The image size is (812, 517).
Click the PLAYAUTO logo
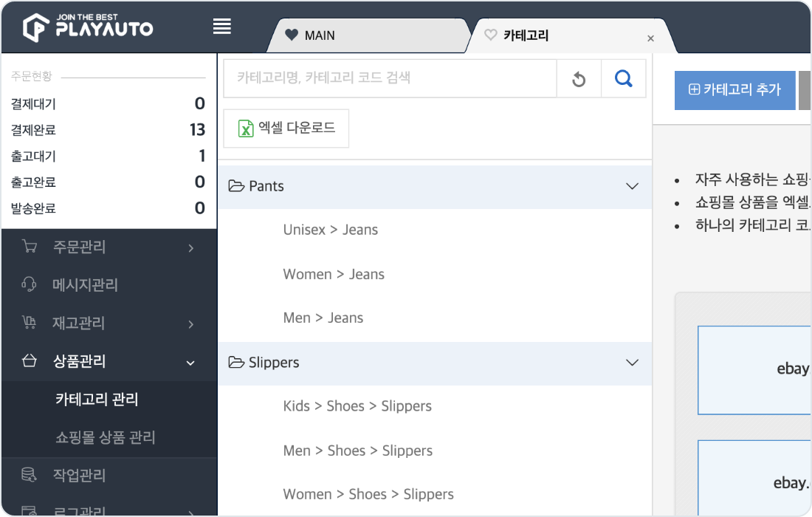pyautogui.click(x=88, y=27)
